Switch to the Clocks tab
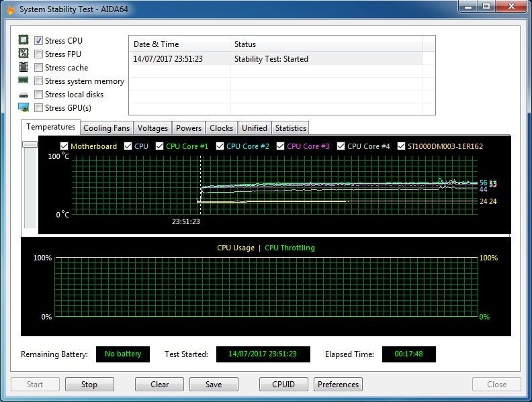 [221, 128]
